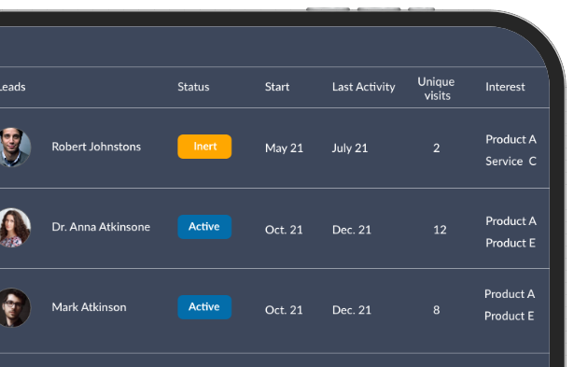Open Mark Atkinson avatar photo

[15, 308]
